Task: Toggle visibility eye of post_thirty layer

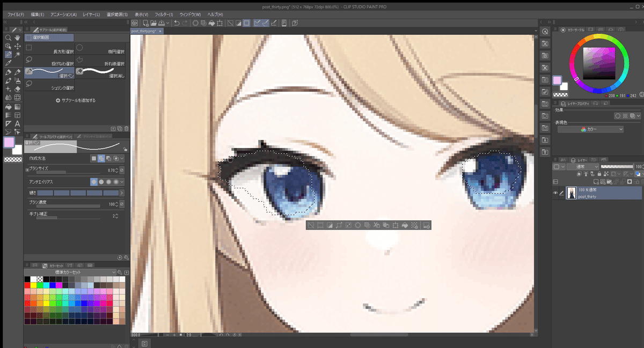Action: point(555,193)
